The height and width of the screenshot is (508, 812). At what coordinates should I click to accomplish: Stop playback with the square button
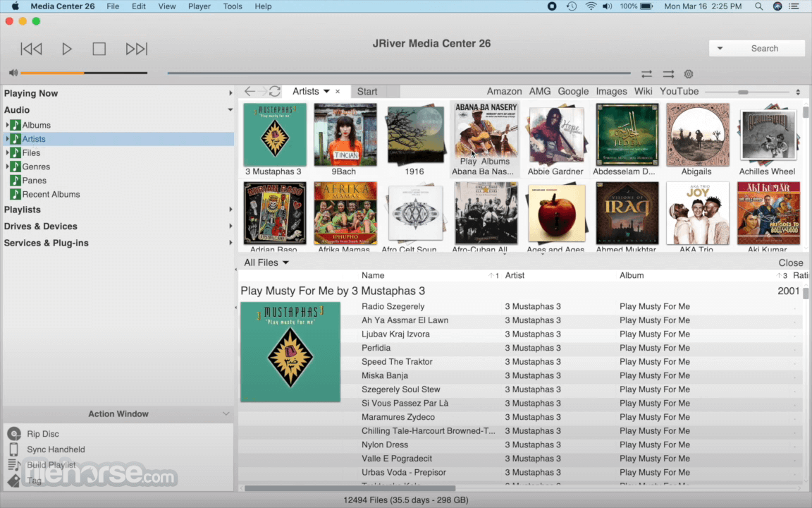coord(99,49)
